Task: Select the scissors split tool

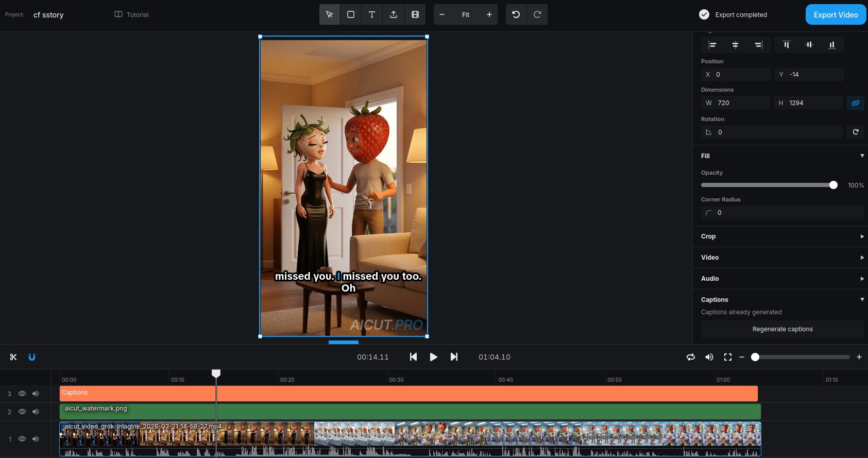Action: tap(13, 357)
